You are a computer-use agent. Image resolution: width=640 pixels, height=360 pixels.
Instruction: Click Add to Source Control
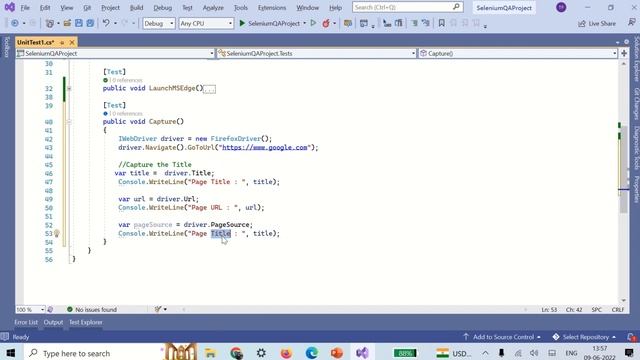[x=502, y=337]
